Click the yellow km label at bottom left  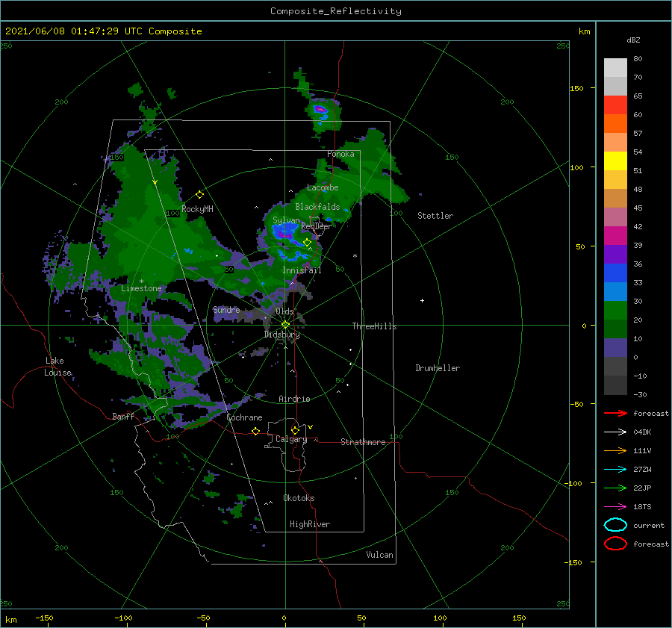click(10, 620)
